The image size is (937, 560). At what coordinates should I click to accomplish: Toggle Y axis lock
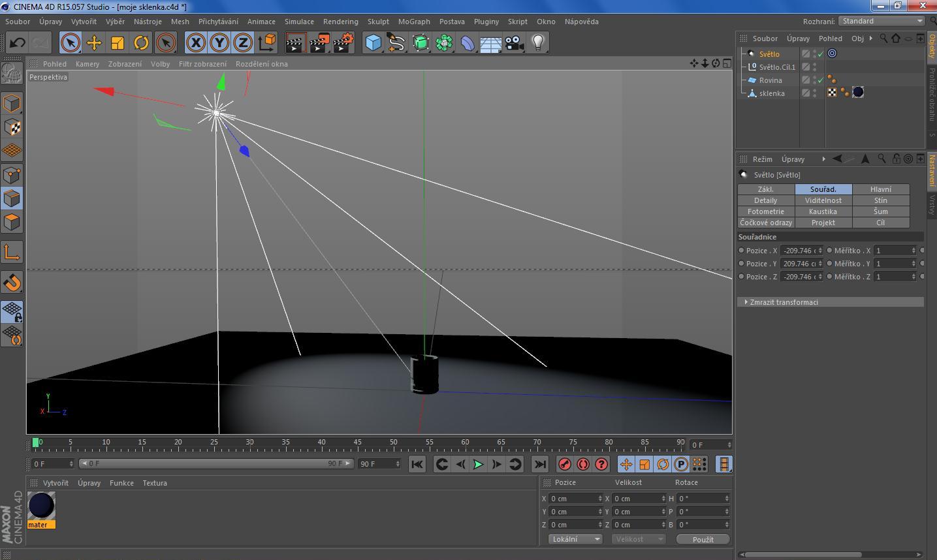(219, 43)
